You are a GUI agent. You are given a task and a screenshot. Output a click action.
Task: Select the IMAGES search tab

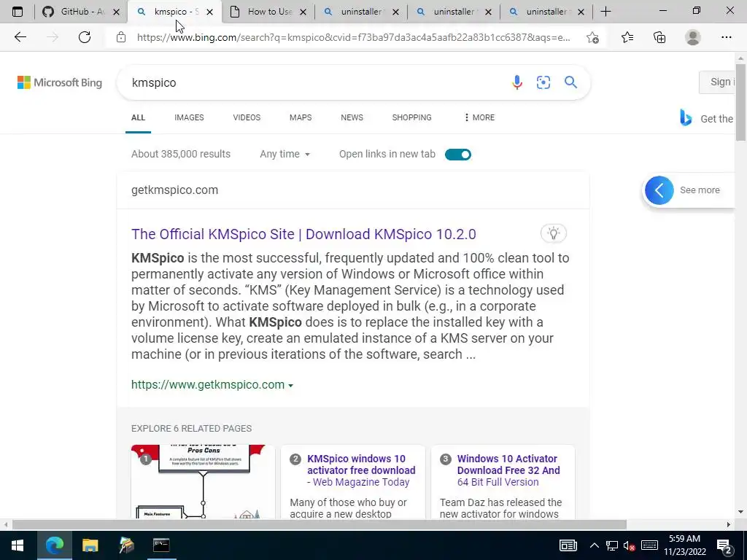[189, 117]
